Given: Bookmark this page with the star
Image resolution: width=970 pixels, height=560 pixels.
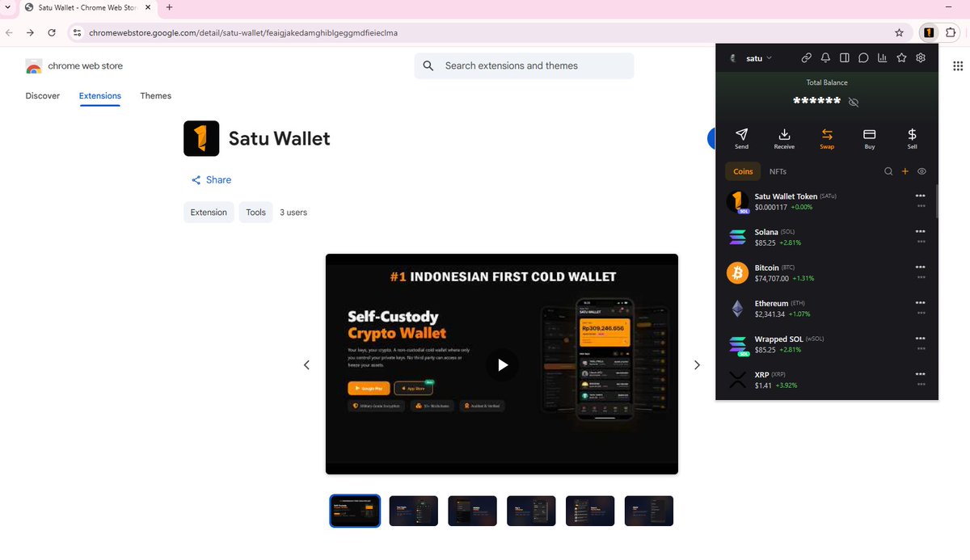Looking at the screenshot, I should coord(899,32).
